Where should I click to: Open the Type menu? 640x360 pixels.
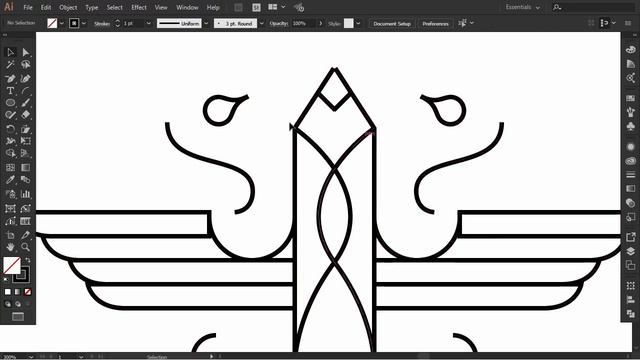[91, 7]
